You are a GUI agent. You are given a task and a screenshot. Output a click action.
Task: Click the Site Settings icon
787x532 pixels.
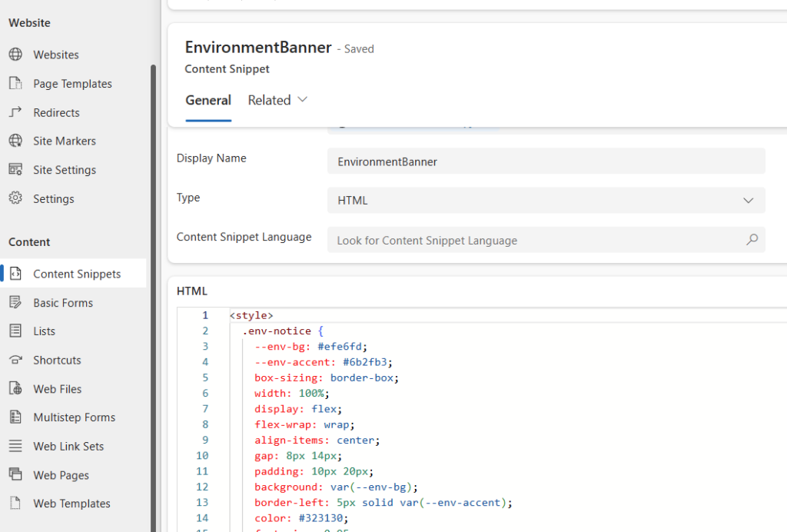[x=15, y=170]
